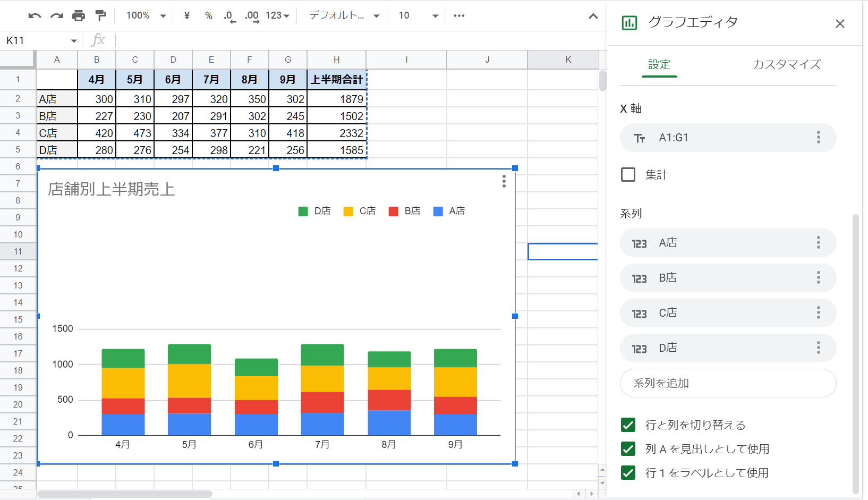Click the 系列を追加 button
This screenshot has width=868, height=500.
click(728, 383)
